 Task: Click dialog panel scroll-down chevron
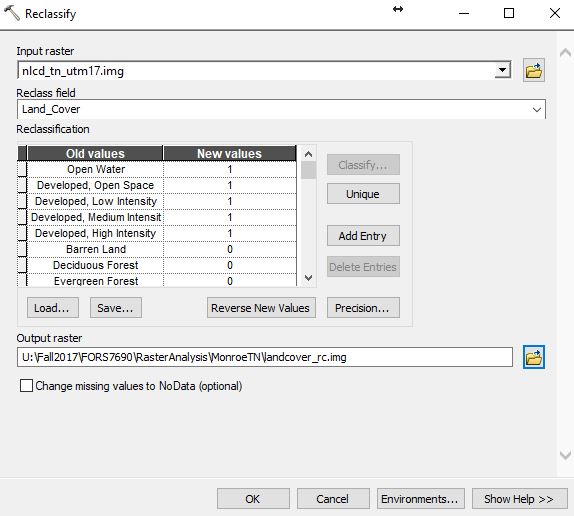click(x=565, y=456)
